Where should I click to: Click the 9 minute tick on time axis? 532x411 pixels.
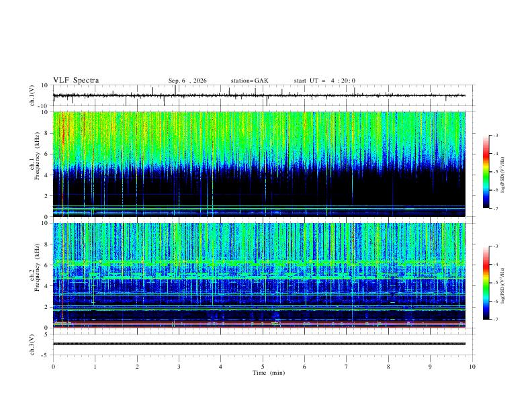point(430,367)
